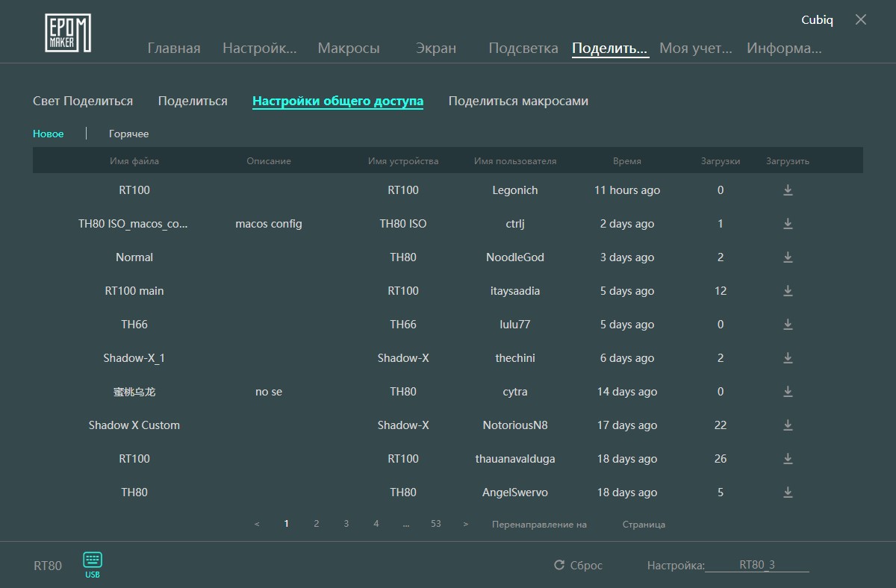The width and height of the screenshot is (896, 588).
Task: Click the pagination ellipsis
Action: [x=406, y=525]
